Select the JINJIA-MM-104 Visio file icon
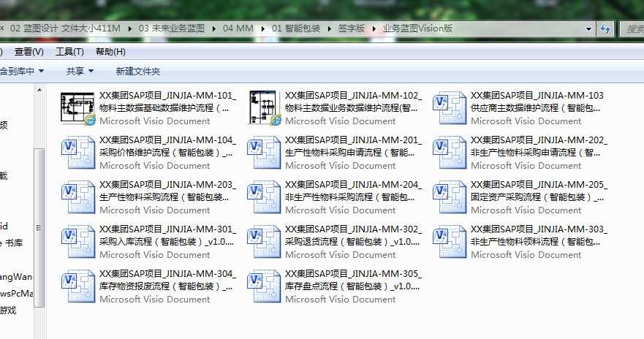 pyautogui.click(x=78, y=153)
